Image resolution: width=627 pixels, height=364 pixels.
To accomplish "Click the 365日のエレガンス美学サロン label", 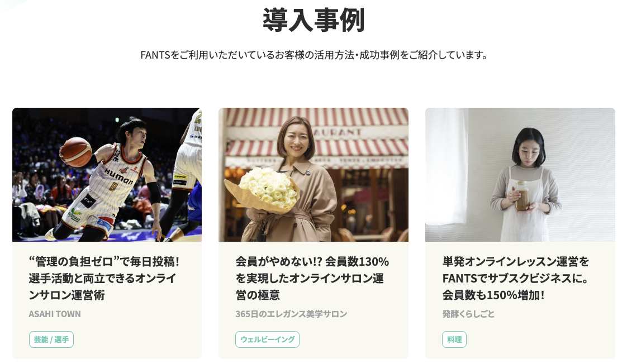I will 291,314.
